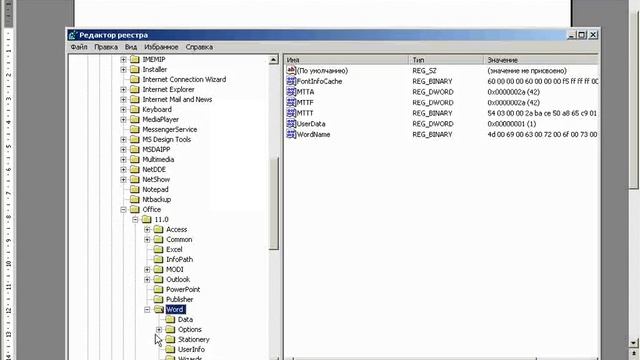Select the Multimedia folder icon

135,160
